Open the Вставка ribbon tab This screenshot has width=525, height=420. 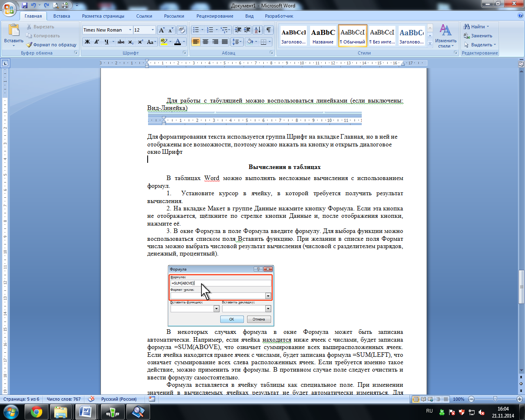pyautogui.click(x=62, y=16)
